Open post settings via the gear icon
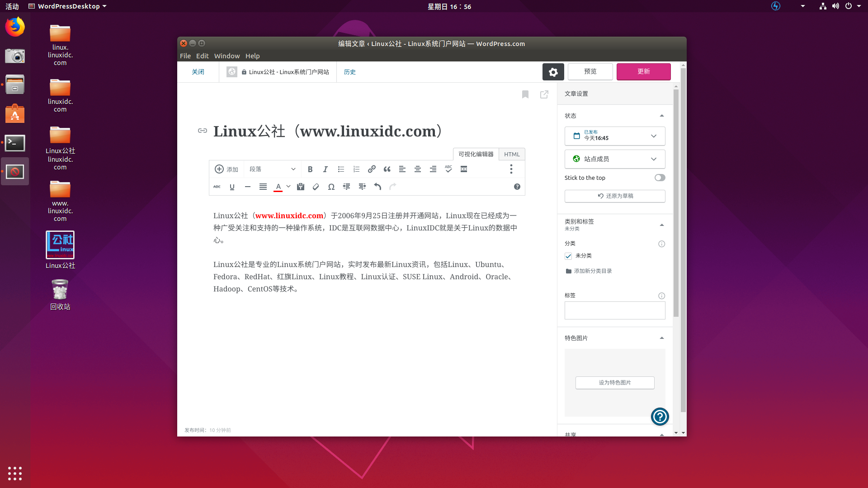The image size is (868, 488). coord(553,71)
